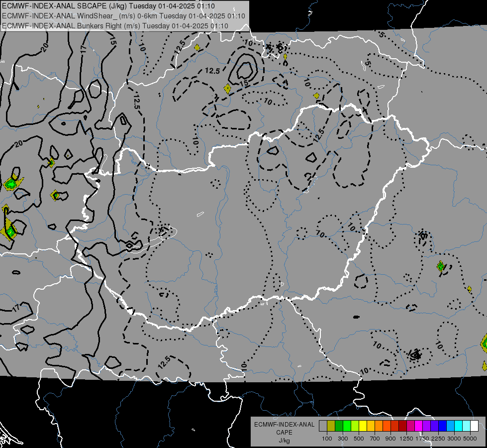Click the olive swatch in the CAPE legend
This screenshot has height=448, width=487.
(x=331, y=426)
